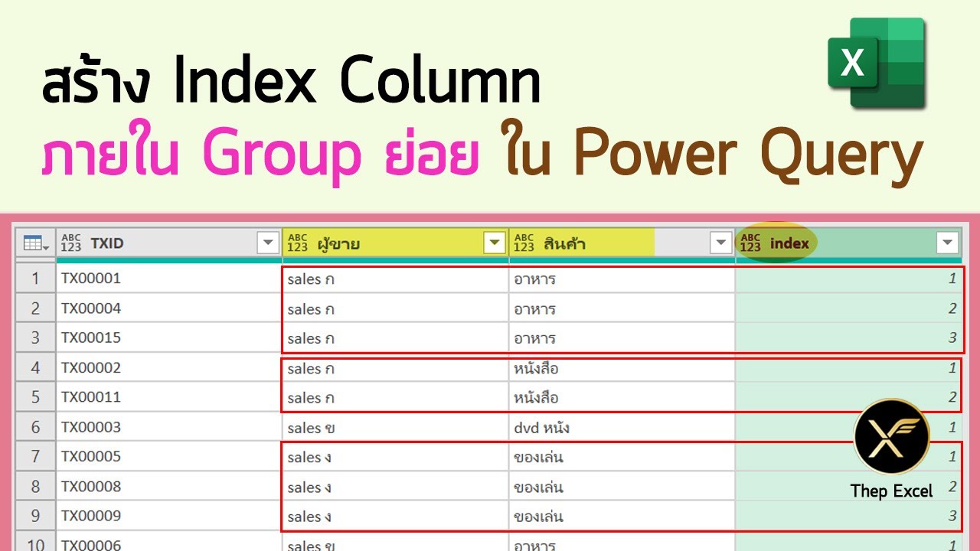
Task: Select row number 6
Action: pyautogui.click(x=35, y=427)
